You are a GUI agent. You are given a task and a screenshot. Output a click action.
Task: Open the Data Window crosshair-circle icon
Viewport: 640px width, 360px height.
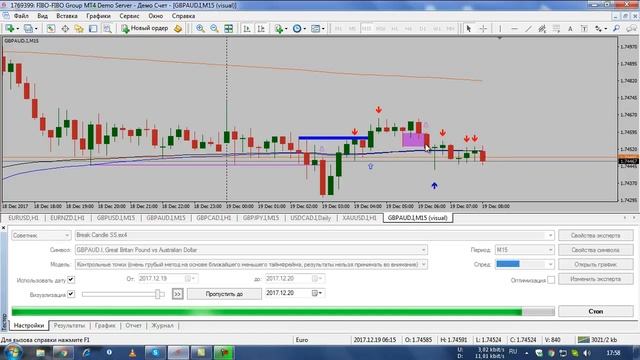65,29
